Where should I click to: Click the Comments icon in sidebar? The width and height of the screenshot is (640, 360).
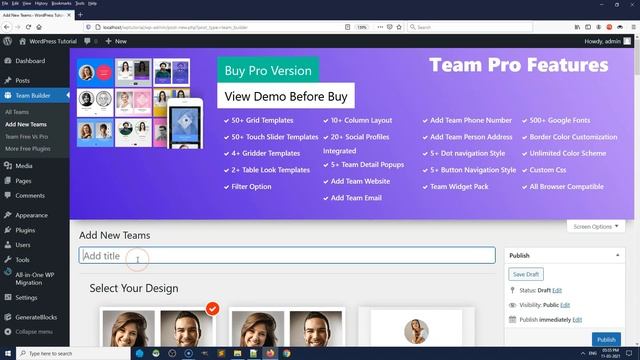click(x=8, y=195)
